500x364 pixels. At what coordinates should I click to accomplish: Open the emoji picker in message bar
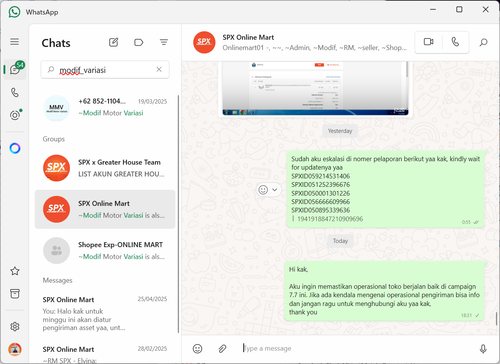tap(197, 349)
